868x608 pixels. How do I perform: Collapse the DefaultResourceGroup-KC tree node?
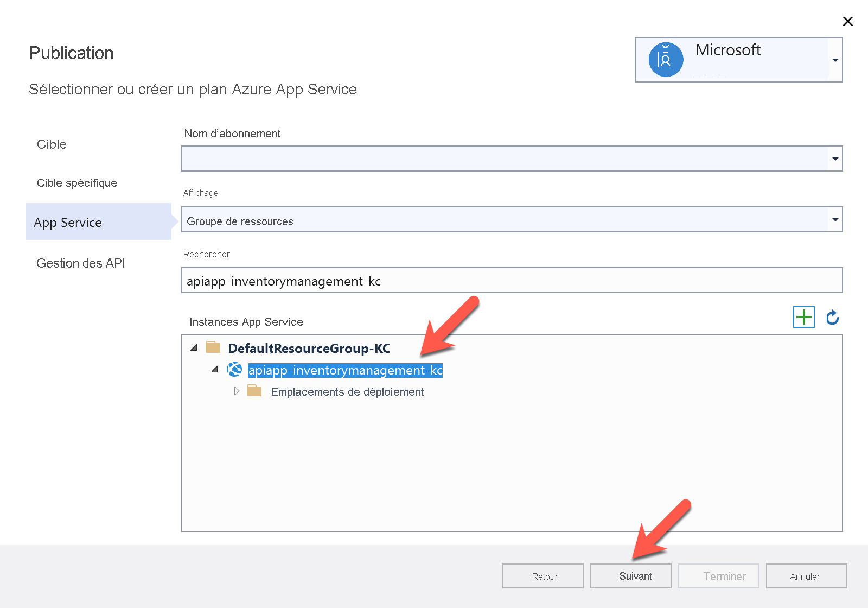click(194, 348)
